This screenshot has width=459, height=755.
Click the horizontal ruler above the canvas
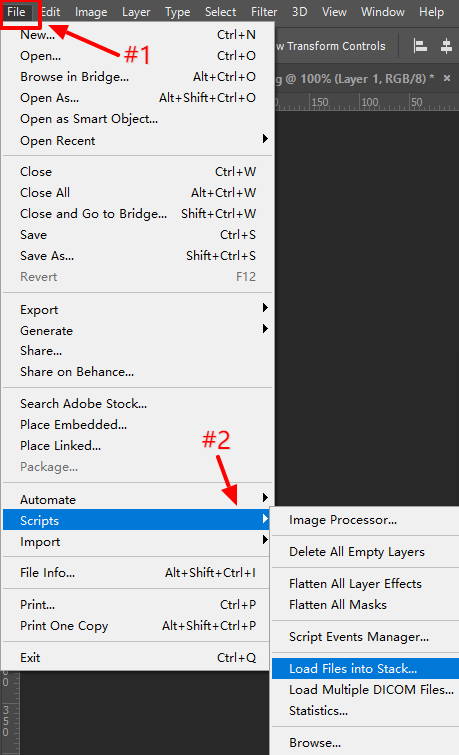click(x=367, y=102)
